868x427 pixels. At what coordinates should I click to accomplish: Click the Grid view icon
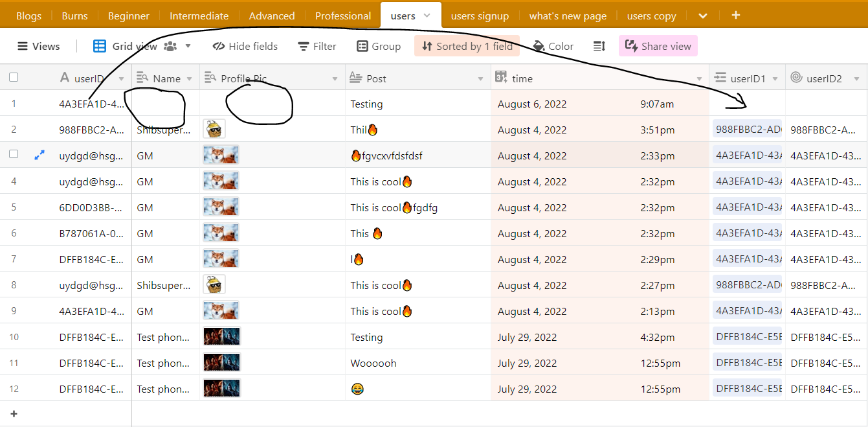coord(100,46)
